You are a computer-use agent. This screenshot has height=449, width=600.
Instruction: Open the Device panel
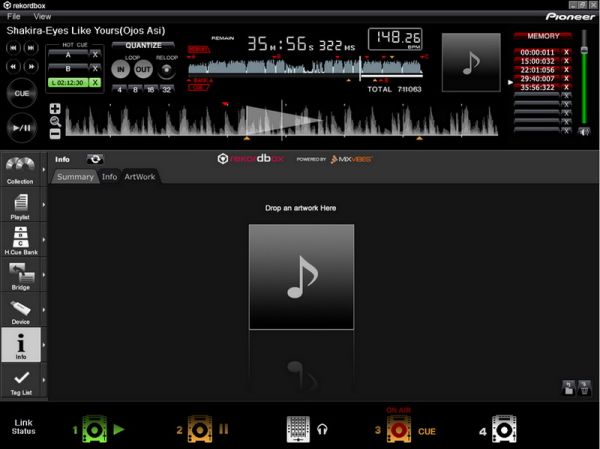[20, 310]
